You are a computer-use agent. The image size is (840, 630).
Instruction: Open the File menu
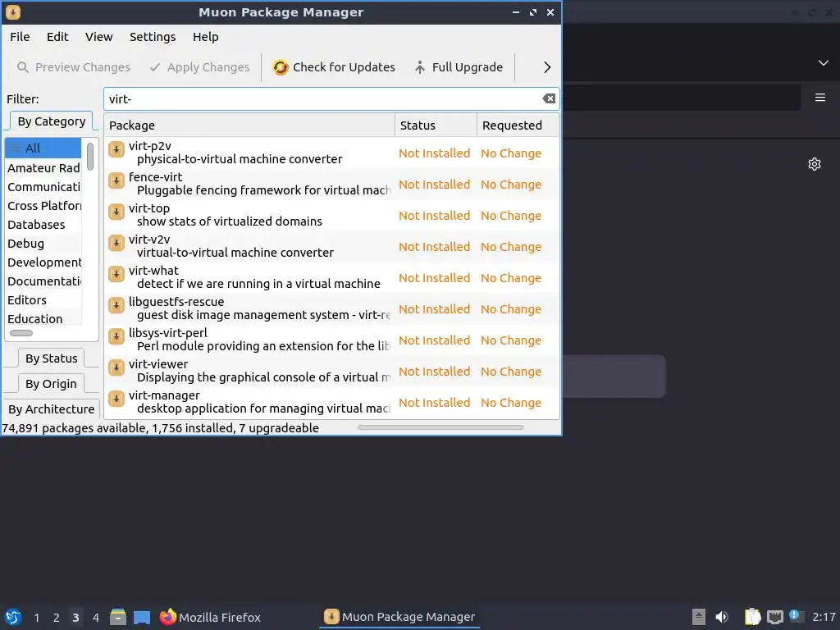click(20, 37)
